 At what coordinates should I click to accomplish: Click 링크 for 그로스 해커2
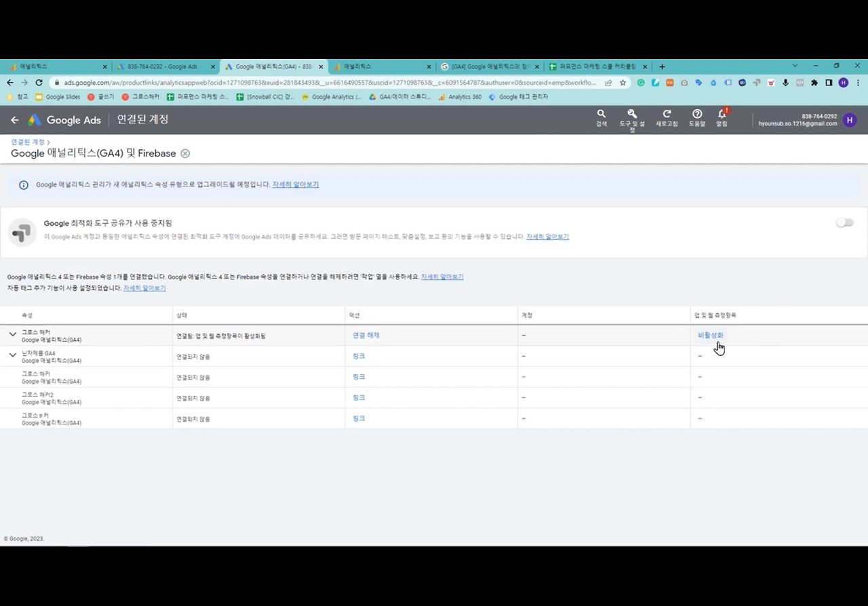tap(359, 397)
